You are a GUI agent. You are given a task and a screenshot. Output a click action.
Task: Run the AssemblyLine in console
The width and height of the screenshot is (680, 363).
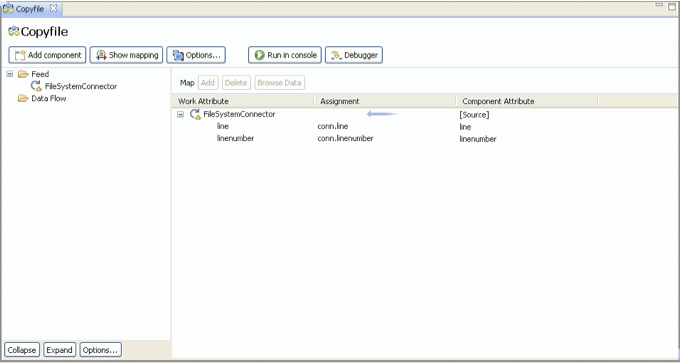pos(285,55)
